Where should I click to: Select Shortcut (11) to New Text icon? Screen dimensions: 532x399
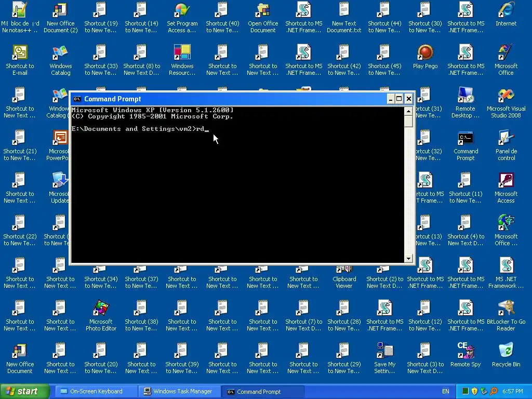465,188
